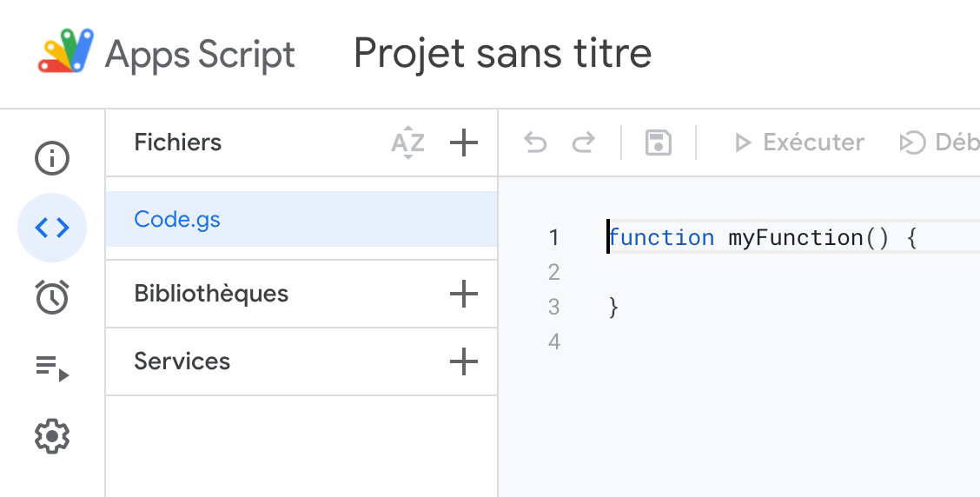Screen dimensions: 980x497
Task: Click the Déb debug button
Action: [x=939, y=143]
